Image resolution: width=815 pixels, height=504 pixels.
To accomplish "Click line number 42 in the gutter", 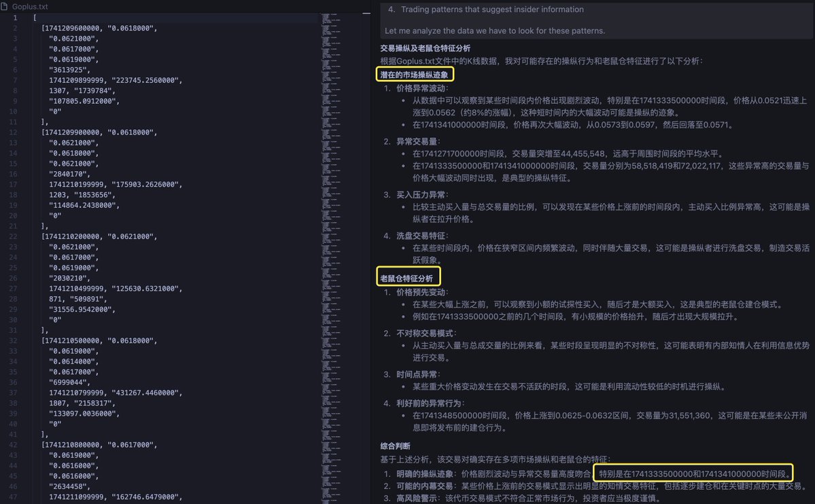I will (14, 445).
